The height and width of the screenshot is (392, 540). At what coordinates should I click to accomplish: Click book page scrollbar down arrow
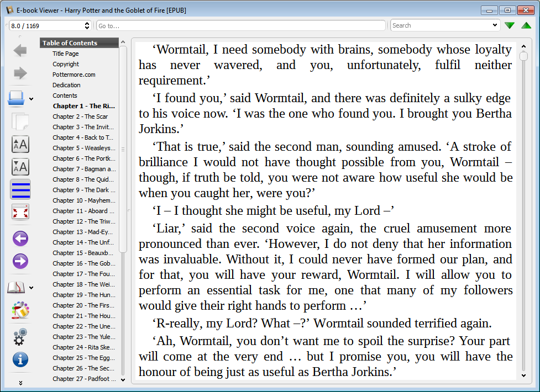(x=523, y=376)
